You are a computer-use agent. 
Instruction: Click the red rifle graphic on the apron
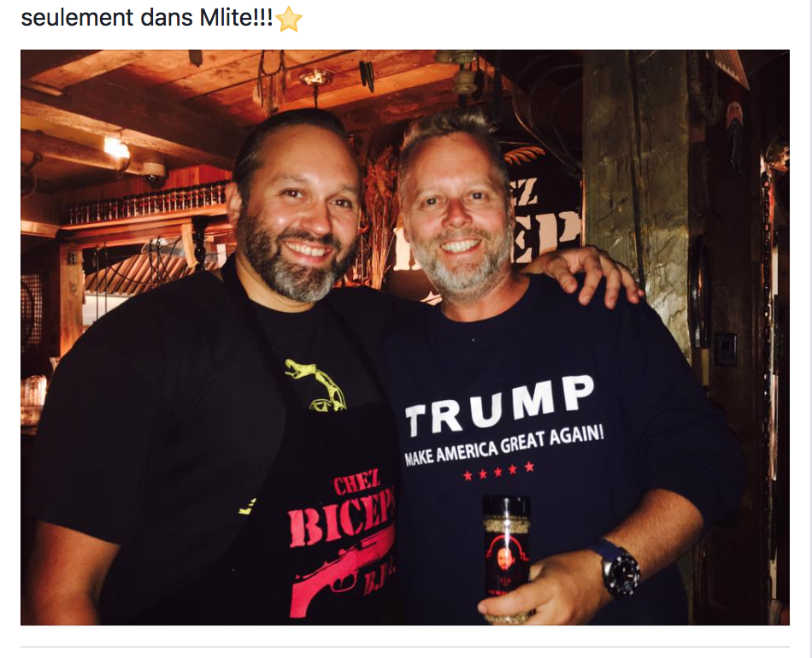pyautogui.click(x=342, y=572)
